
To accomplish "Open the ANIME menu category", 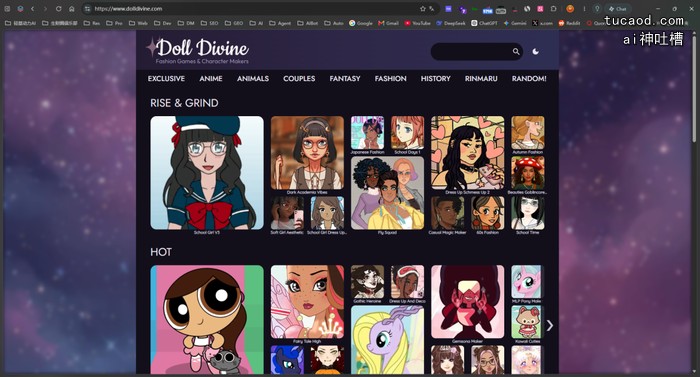I will (211, 79).
